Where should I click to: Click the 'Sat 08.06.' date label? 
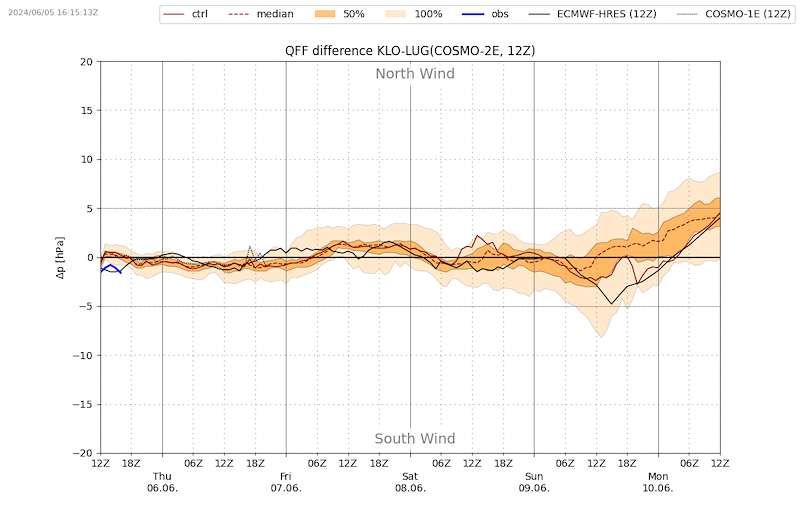(x=410, y=482)
